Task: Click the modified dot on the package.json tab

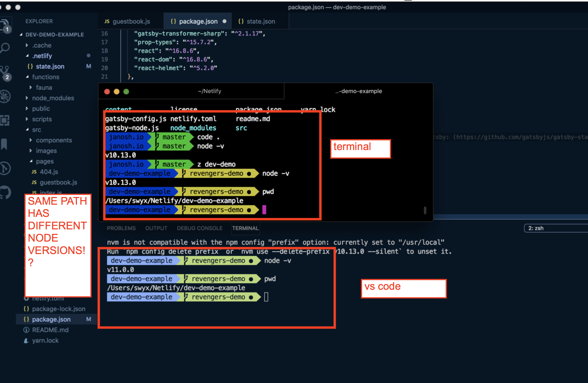Action: (x=224, y=21)
